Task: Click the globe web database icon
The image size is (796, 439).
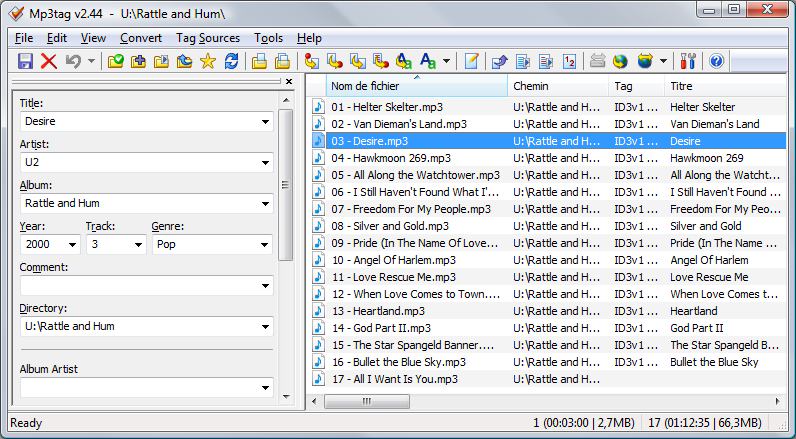Action: pyautogui.click(x=620, y=61)
